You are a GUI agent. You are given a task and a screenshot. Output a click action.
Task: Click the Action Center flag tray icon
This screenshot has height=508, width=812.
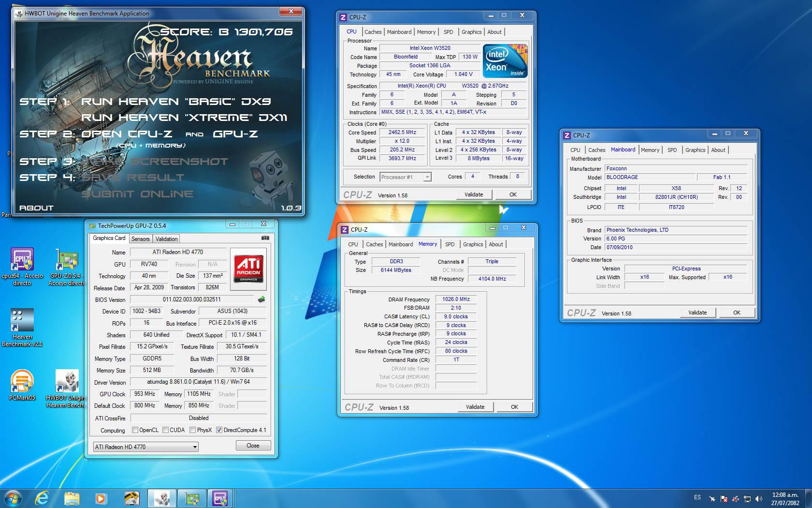click(x=724, y=498)
